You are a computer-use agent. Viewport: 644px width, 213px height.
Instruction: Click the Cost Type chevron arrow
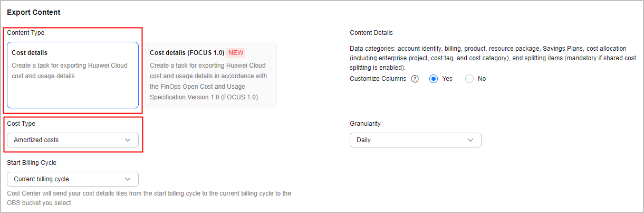pos(127,140)
